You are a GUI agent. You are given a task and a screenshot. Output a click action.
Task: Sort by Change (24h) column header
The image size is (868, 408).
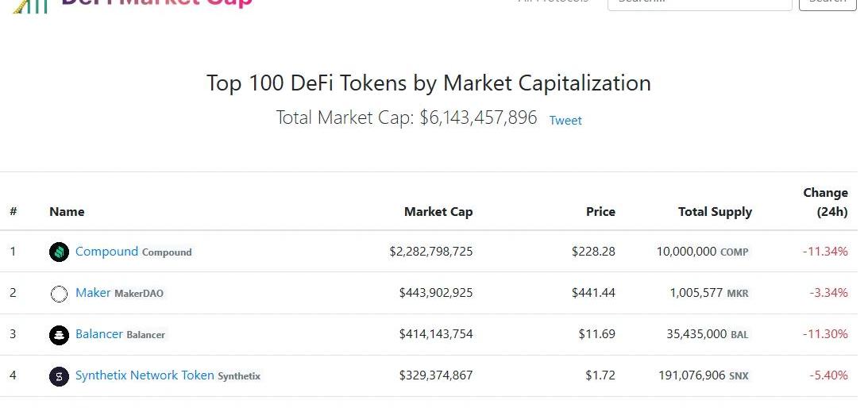[826, 202]
